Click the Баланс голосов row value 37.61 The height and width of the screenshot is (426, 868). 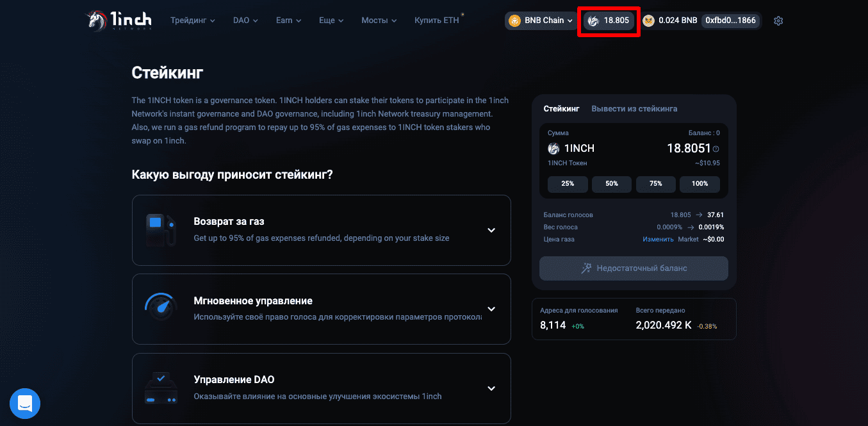point(716,215)
